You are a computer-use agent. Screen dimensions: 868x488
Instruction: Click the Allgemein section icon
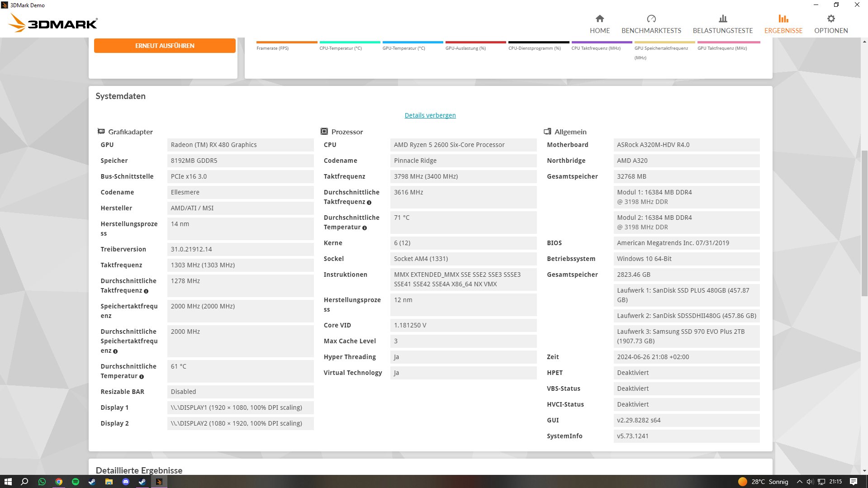[x=547, y=132]
